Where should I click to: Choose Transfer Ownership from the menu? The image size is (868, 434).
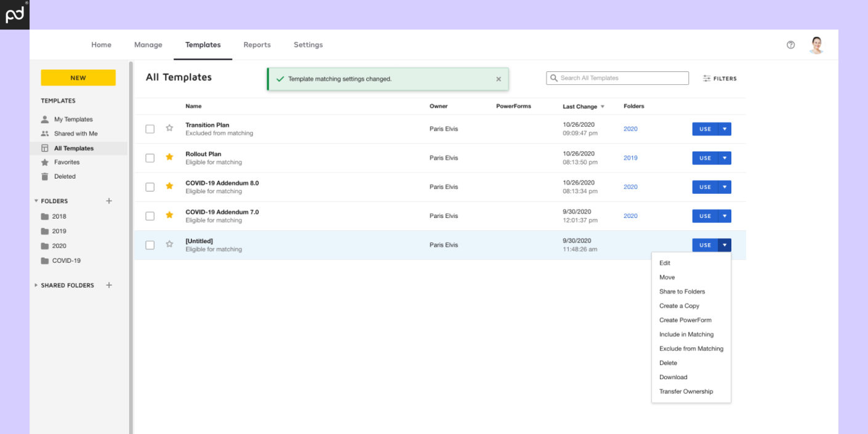686,391
